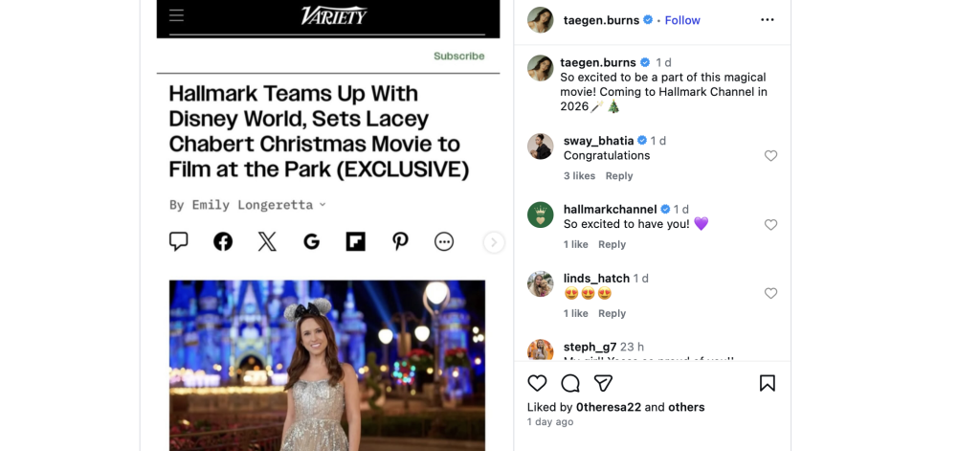Share the post with the paper plane icon
Screen dimensions: 980x451
click(x=603, y=383)
